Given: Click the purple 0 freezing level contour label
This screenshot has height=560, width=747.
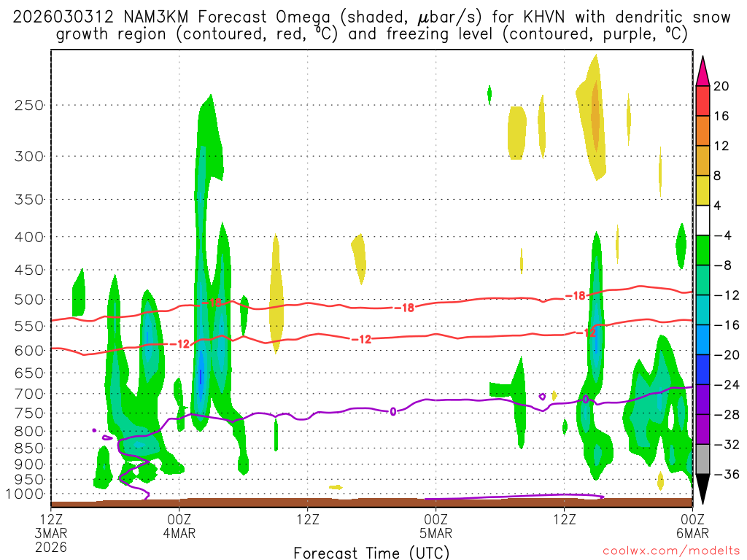Looking at the screenshot, I should tap(392, 411).
